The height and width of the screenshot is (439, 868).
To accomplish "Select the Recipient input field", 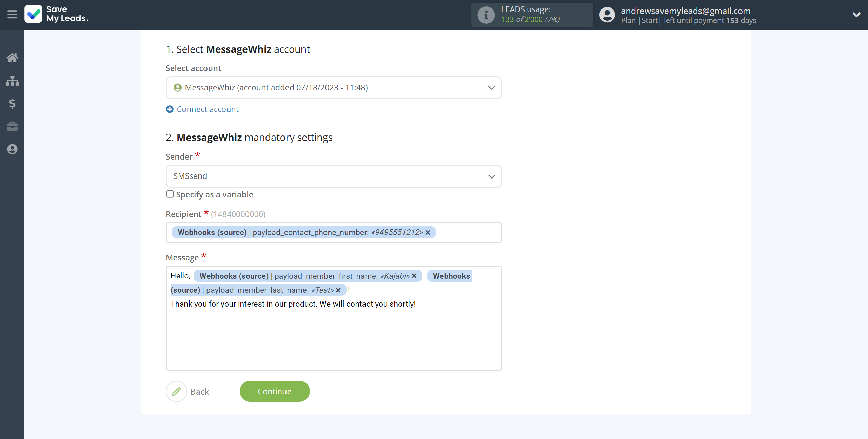I will 334,232.
